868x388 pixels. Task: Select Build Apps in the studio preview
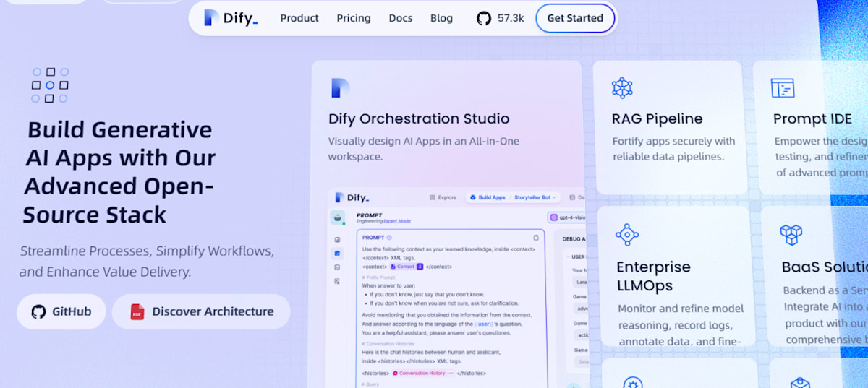click(488, 197)
